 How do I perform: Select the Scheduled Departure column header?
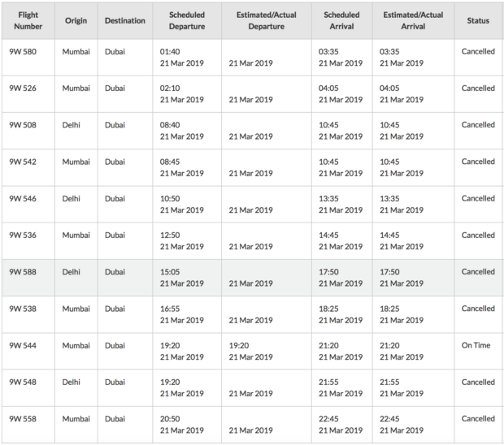point(187,20)
